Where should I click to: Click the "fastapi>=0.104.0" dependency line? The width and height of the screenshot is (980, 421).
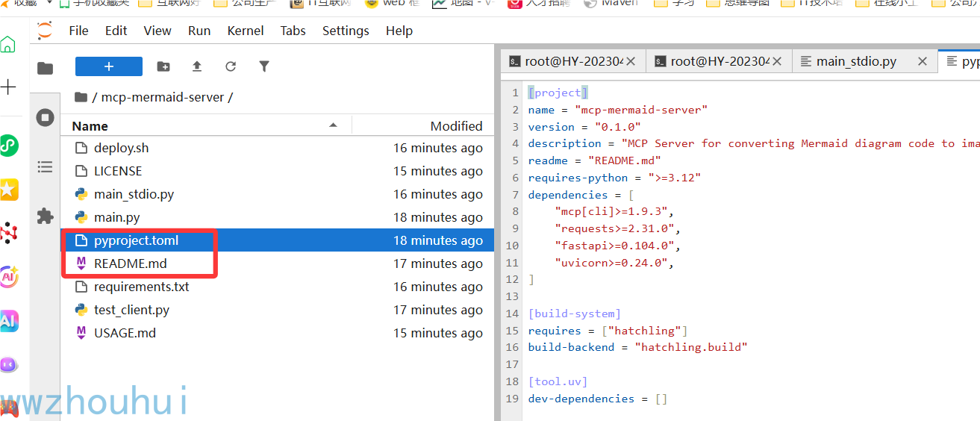(618, 246)
